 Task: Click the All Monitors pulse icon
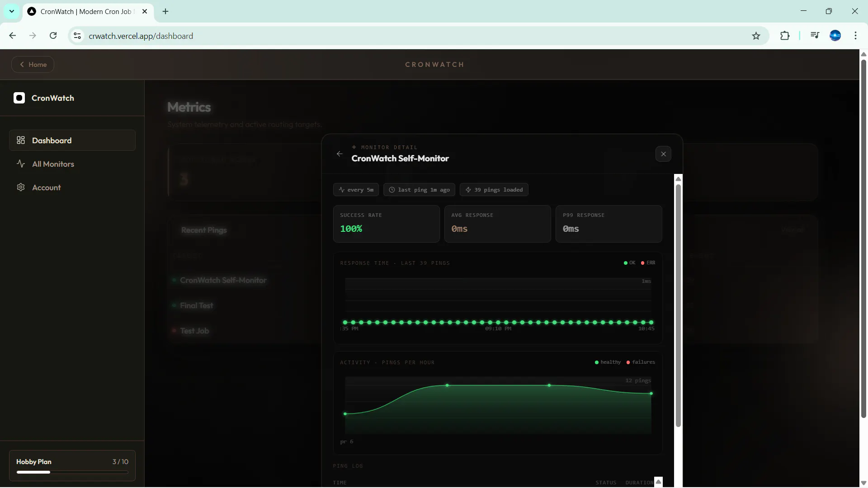coord(21,164)
